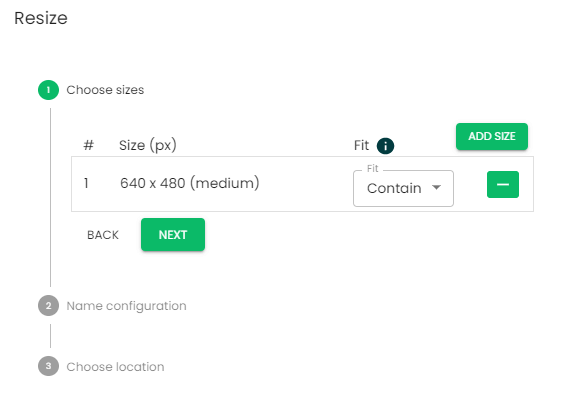Select the Choose location step label
The height and width of the screenshot is (405, 580).
pyautogui.click(x=115, y=367)
